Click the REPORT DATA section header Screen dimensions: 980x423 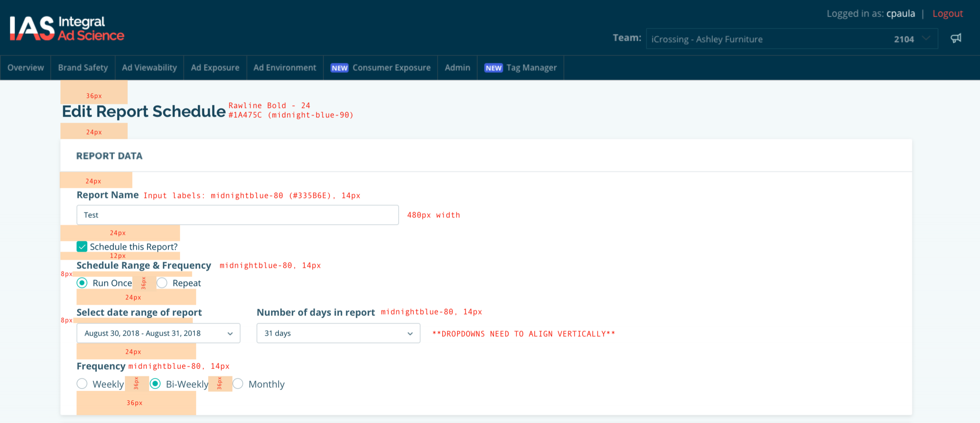click(x=109, y=156)
